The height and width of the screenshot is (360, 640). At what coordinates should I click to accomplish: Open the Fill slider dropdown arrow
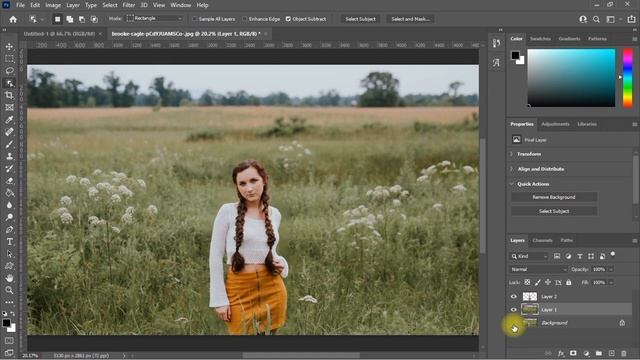pyautogui.click(x=611, y=282)
